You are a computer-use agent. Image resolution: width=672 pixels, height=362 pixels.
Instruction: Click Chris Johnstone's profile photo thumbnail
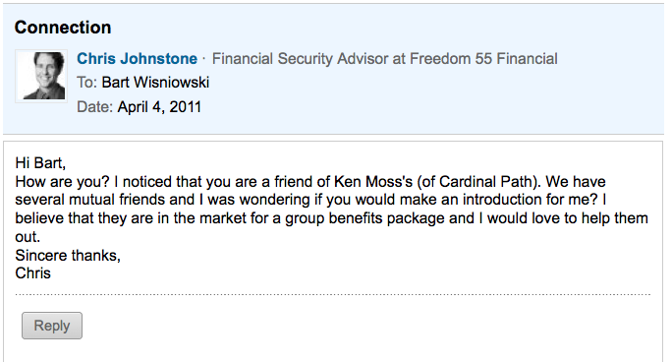pos(42,76)
